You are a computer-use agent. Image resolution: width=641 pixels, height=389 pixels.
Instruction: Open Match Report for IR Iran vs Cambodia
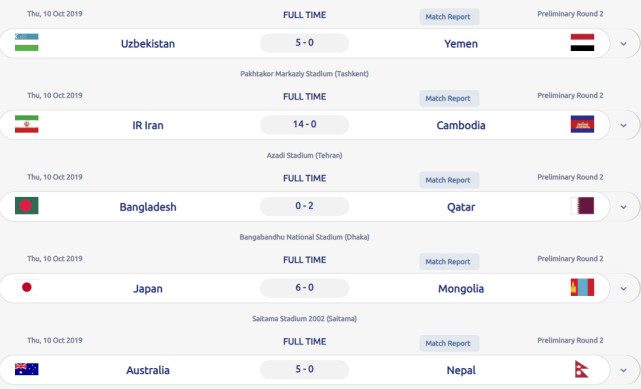pos(449,98)
